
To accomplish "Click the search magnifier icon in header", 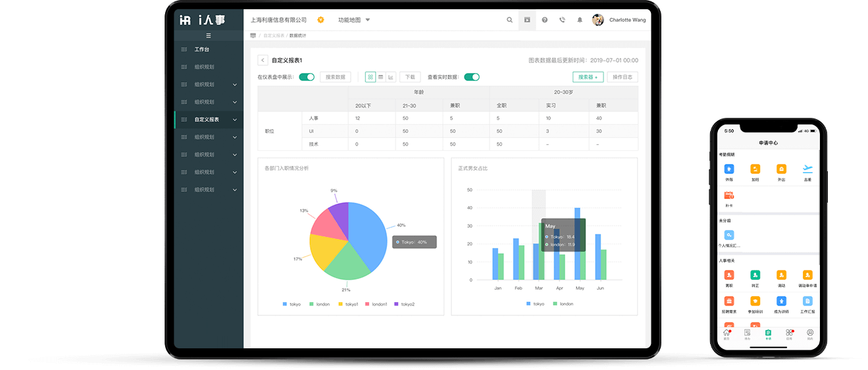I will (x=509, y=20).
